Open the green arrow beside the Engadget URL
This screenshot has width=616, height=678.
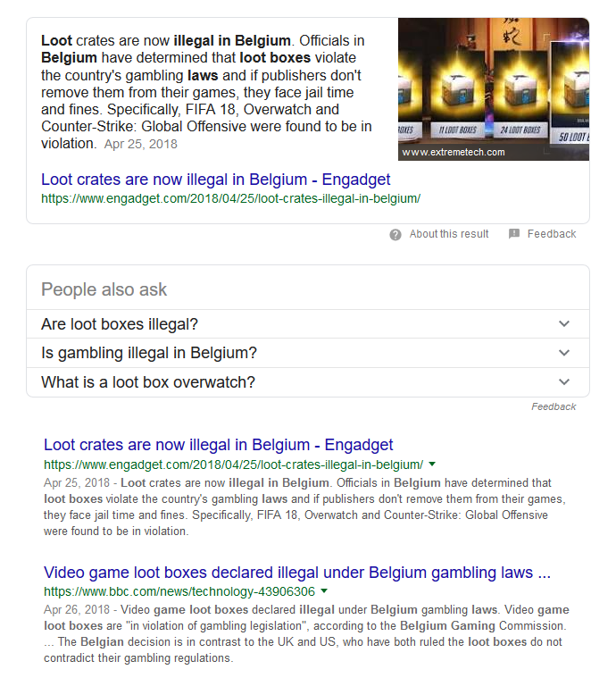[x=432, y=464]
